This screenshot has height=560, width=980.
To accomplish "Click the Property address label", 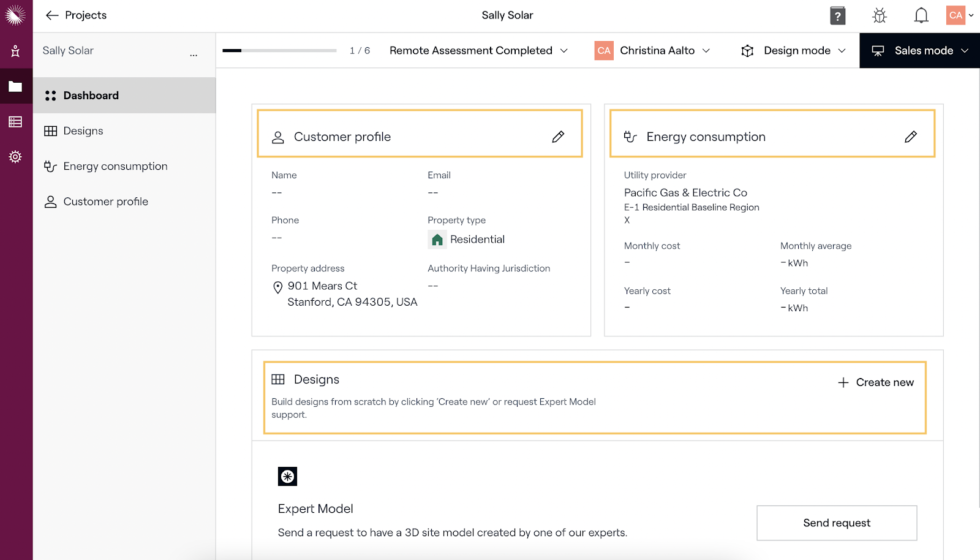I will coord(308,268).
